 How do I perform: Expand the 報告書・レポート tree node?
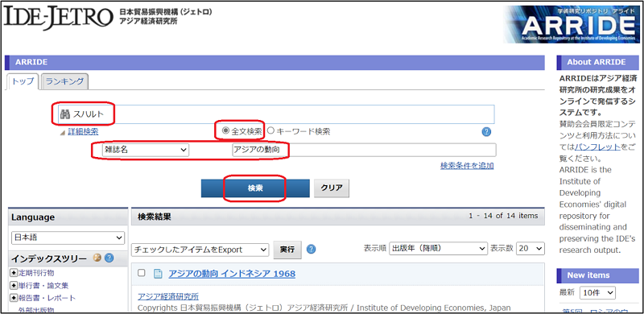pos(14,298)
